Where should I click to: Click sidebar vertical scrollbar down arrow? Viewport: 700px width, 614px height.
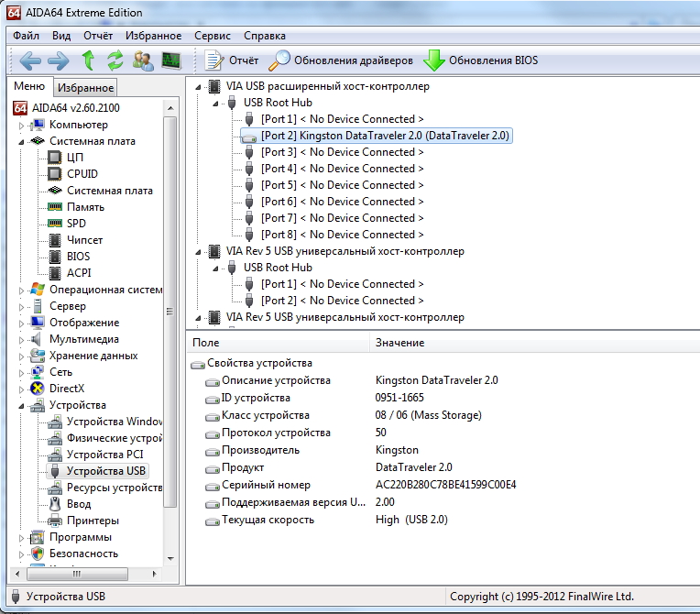pyautogui.click(x=170, y=559)
